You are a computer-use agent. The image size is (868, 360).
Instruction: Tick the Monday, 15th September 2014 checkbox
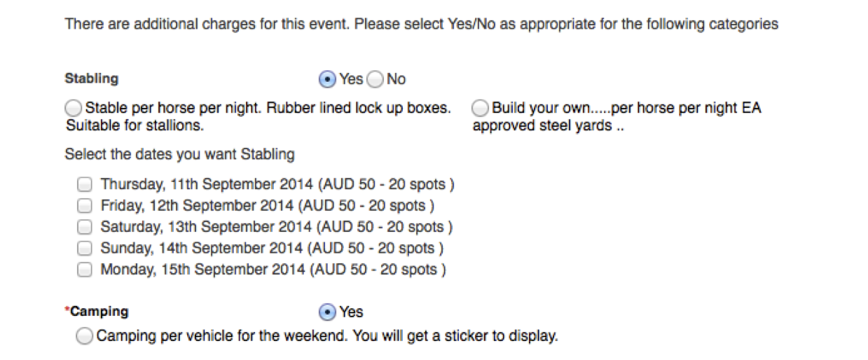(x=85, y=270)
